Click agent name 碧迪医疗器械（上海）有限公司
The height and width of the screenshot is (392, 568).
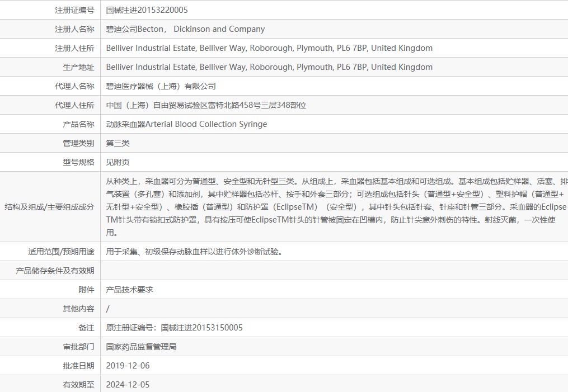click(161, 86)
